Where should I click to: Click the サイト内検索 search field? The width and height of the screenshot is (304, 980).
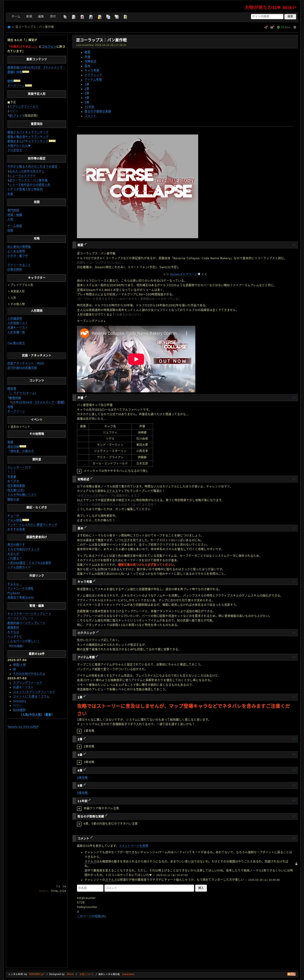point(267,16)
